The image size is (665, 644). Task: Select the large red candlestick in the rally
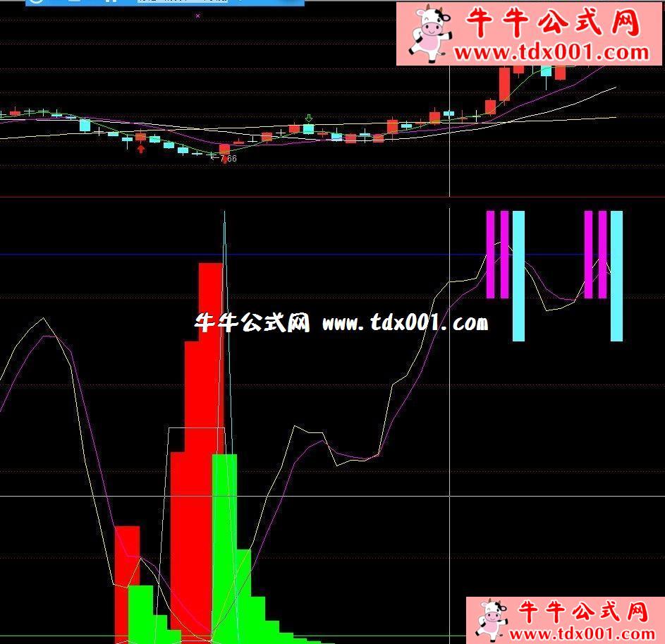click(504, 85)
